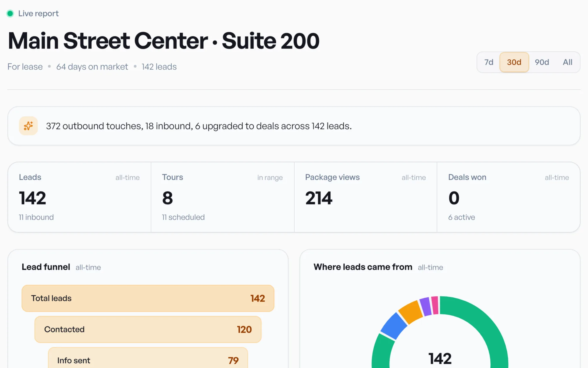This screenshot has height=368, width=588.
Task: Click the 372 outbound touches summary sentence
Action: 199,126
